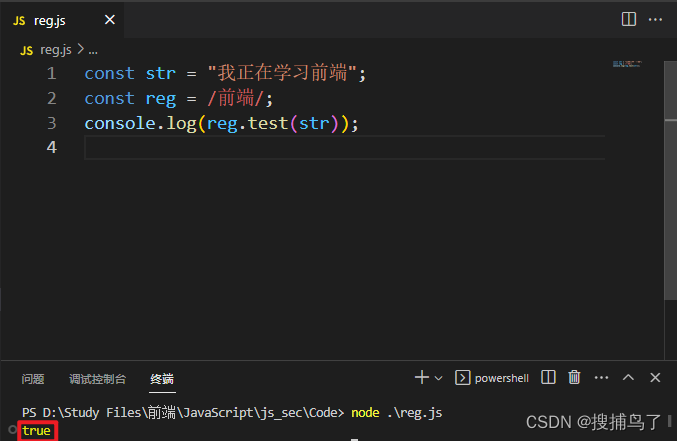Click the 'reg' variable on line 2

click(161, 99)
